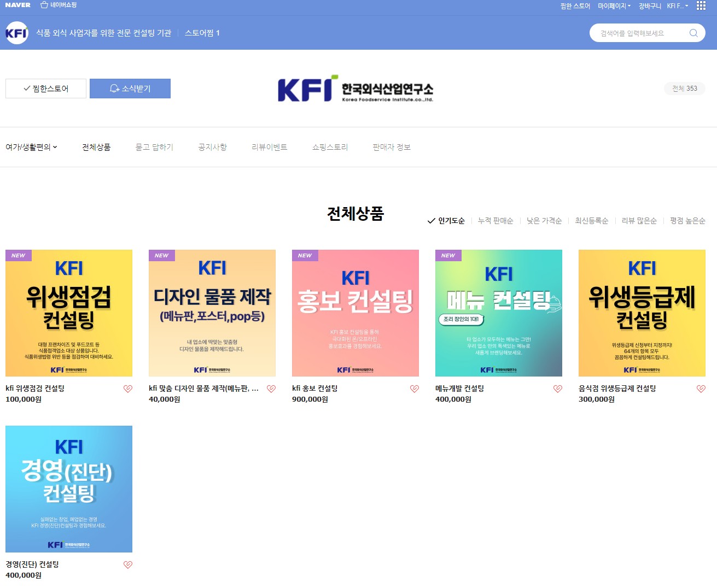Open the 장바구니 cart link
This screenshot has width=717, height=588.
click(650, 5)
